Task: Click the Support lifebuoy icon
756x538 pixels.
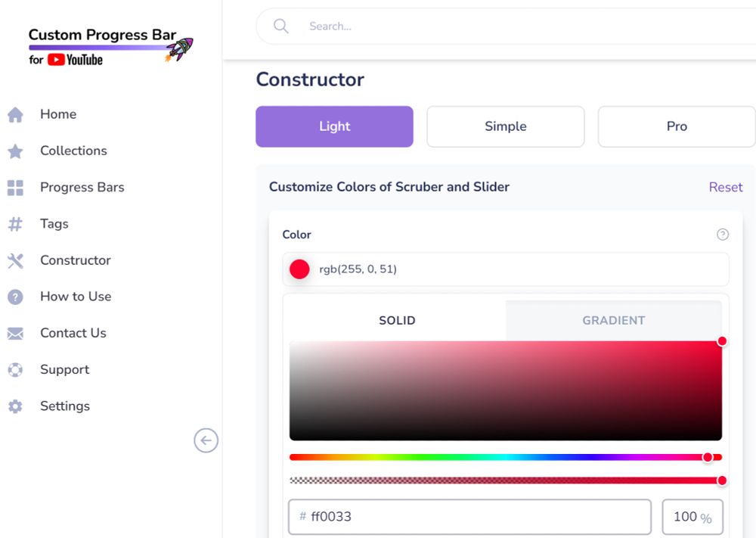Action: tap(15, 369)
